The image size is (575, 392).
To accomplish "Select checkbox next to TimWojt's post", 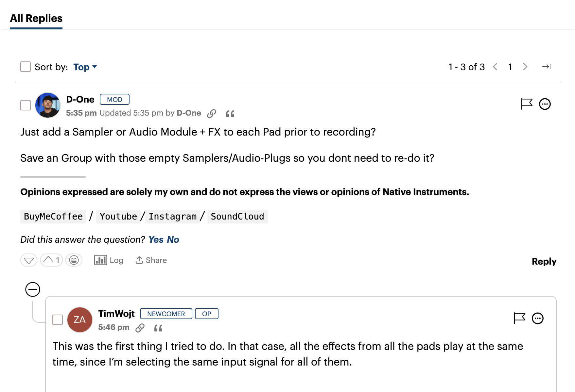I will tap(58, 320).
